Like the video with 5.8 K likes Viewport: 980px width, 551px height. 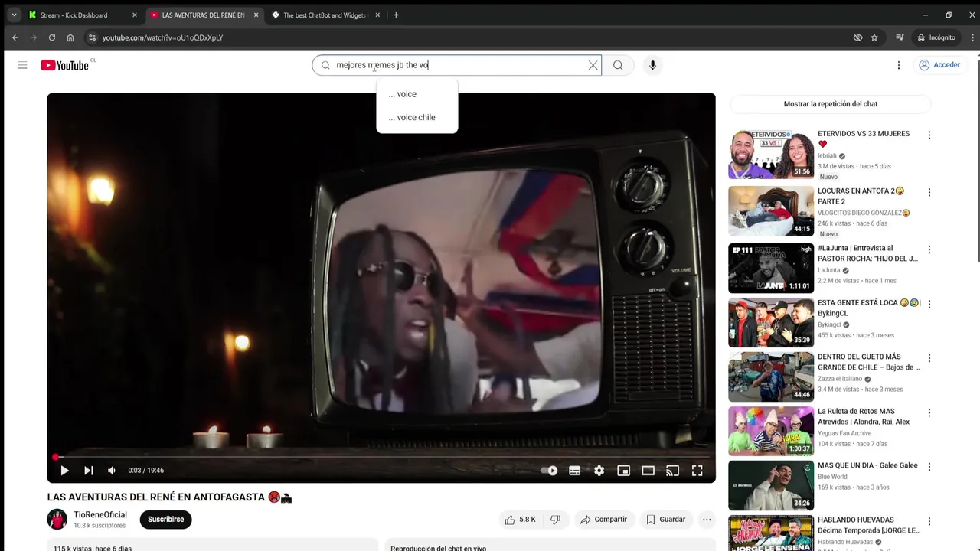click(x=520, y=520)
